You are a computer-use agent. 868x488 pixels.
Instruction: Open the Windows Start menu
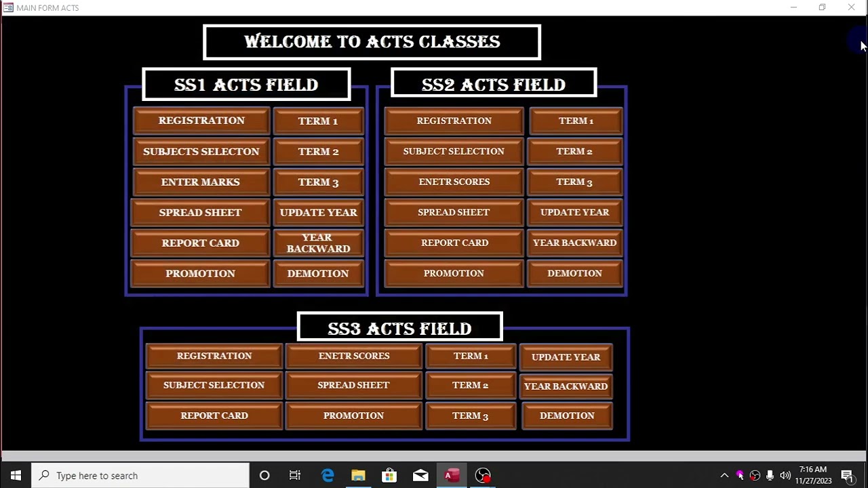(16, 475)
